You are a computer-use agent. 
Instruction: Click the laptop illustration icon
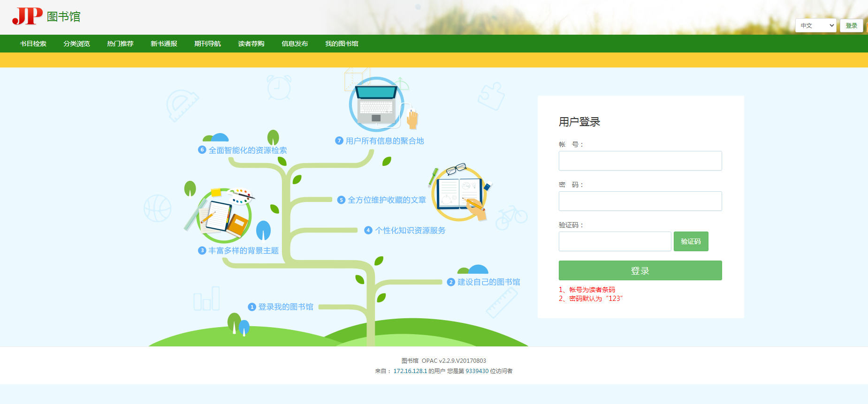click(x=376, y=105)
